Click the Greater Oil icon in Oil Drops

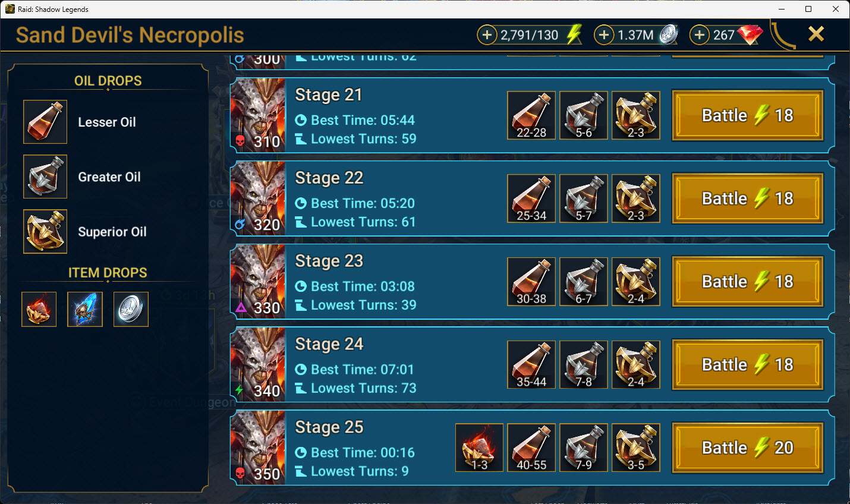coord(45,177)
